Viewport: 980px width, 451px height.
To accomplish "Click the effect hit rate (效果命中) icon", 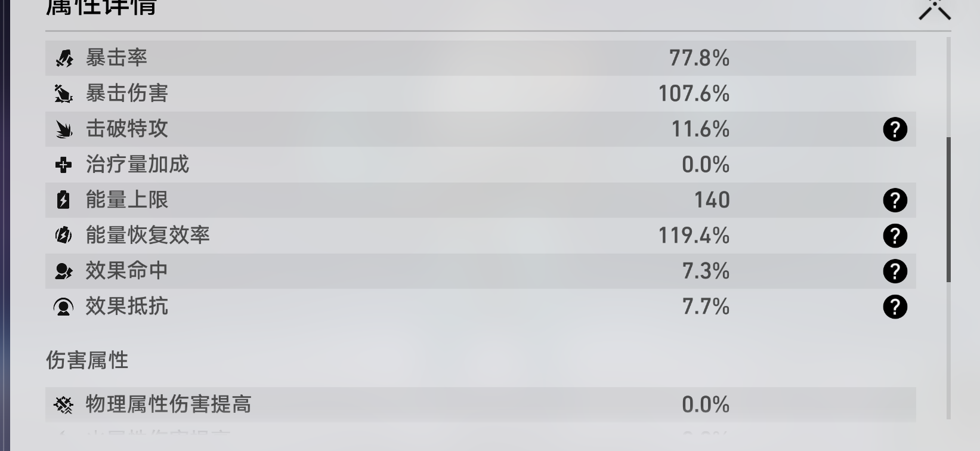I will point(64,271).
